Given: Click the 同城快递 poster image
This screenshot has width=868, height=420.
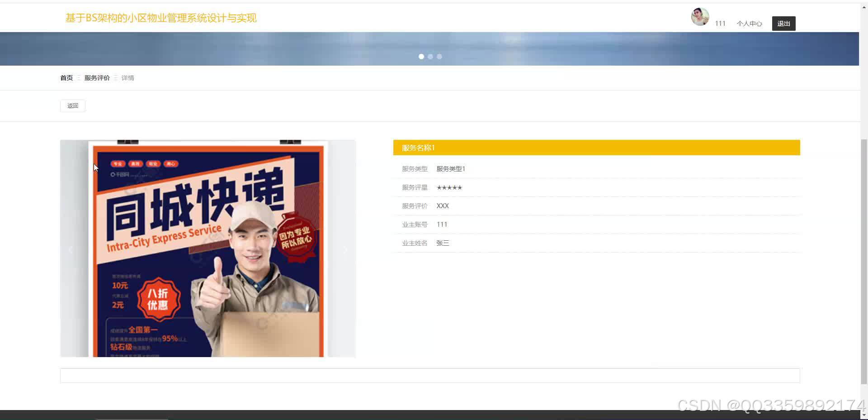Looking at the screenshot, I should [x=208, y=248].
